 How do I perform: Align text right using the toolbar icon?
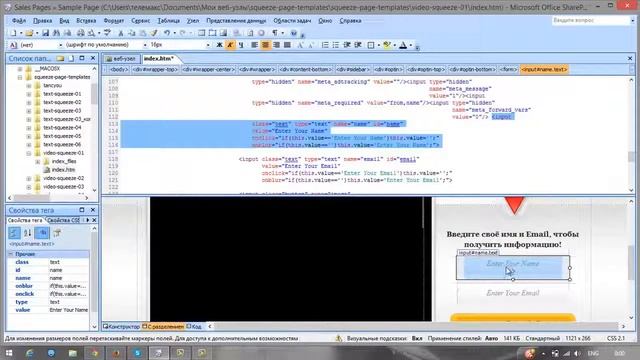click(x=276, y=45)
